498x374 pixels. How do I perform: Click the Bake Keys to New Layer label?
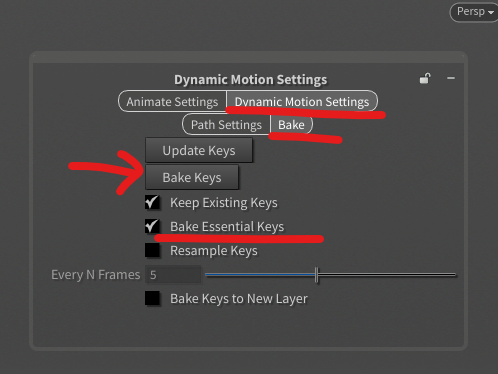click(239, 299)
